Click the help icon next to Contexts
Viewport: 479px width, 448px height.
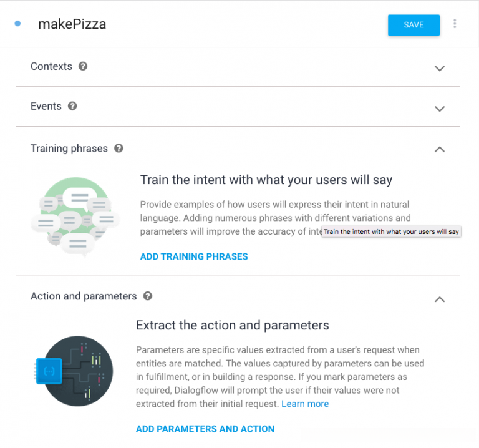click(x=83, y=66)
